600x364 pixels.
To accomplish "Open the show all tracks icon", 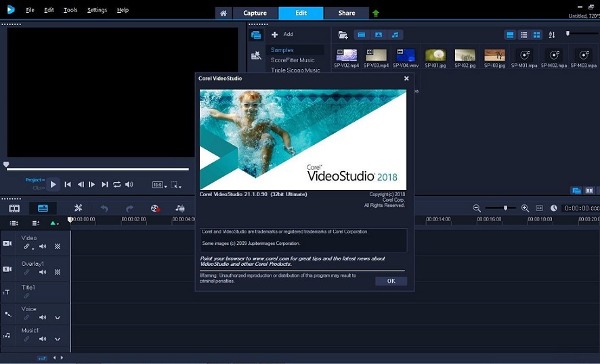I will point(14,223).
